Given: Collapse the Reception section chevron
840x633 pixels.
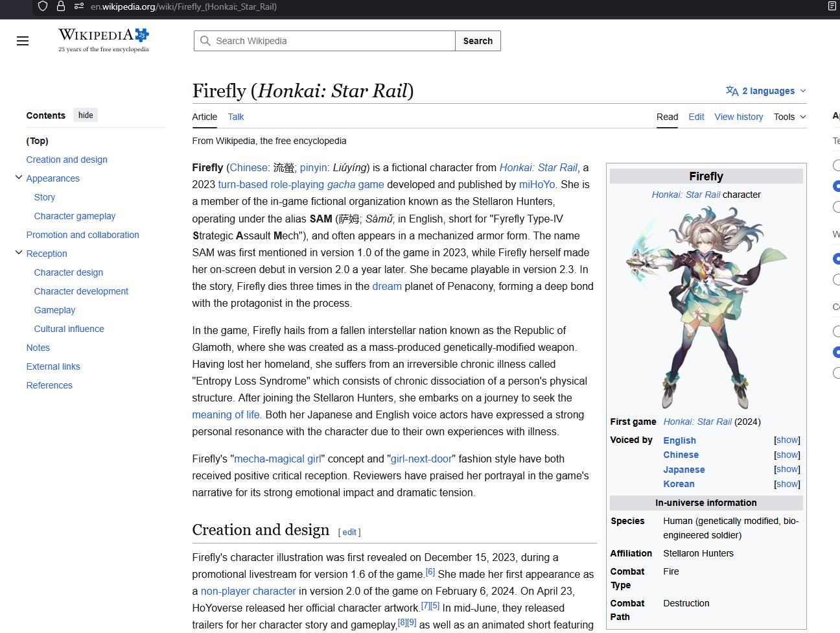Looking at the screenshot, I should (x=19, y=253).
